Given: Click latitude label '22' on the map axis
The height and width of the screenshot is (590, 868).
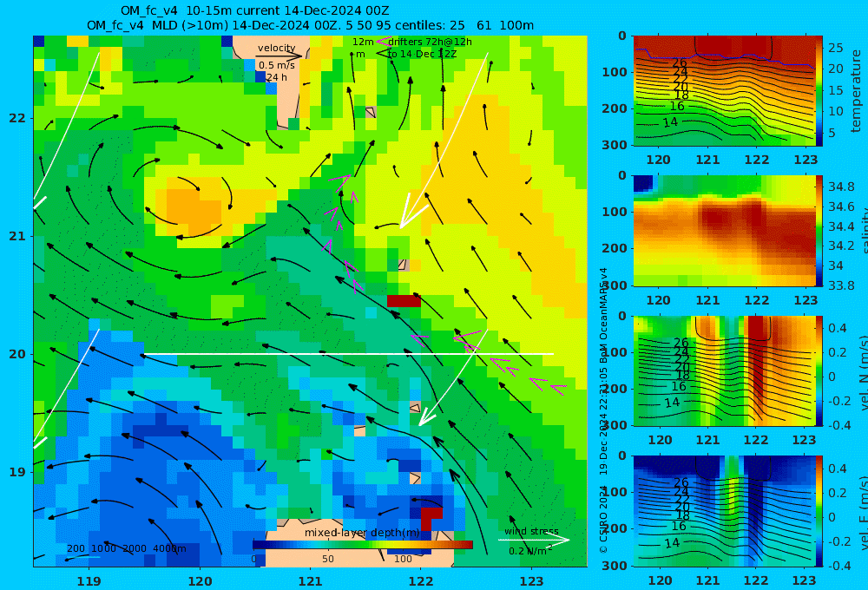Looking at the screenshot, I should [x=17, y=118].
